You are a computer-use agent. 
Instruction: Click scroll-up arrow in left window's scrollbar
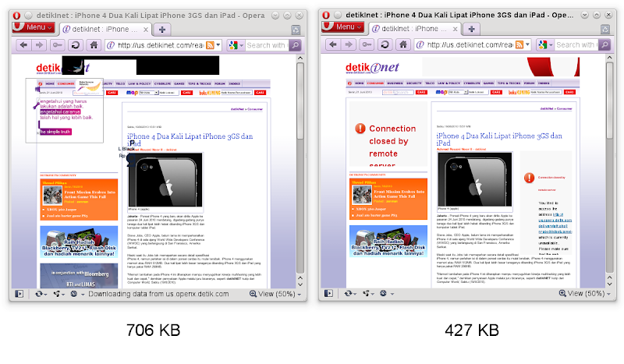tap(300, 58)
